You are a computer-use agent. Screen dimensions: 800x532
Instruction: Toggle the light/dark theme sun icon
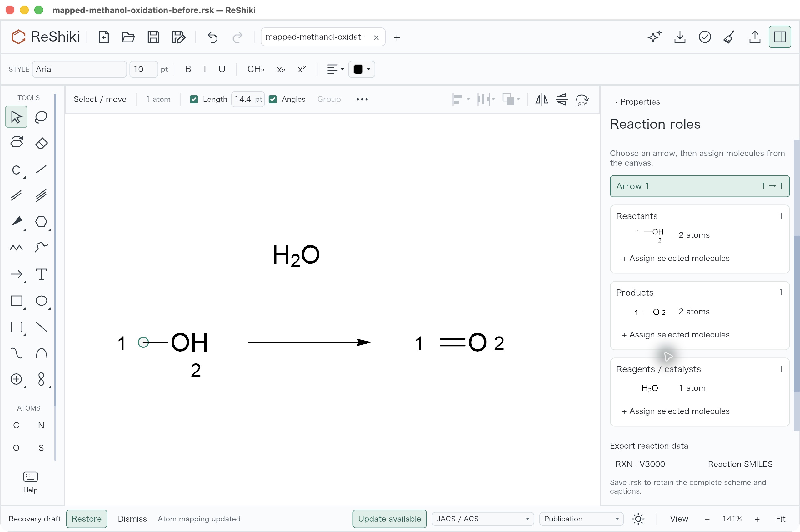pyautogui.click(x=638, y=519)
